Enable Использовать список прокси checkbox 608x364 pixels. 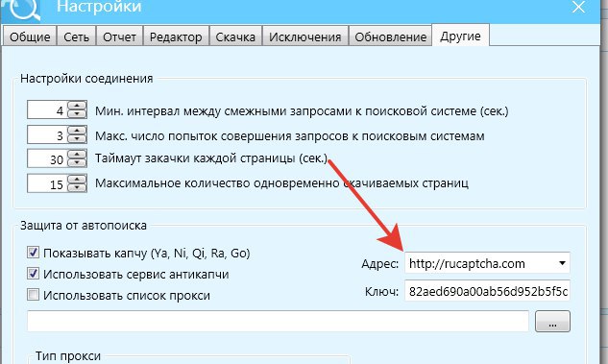[33, 295]
